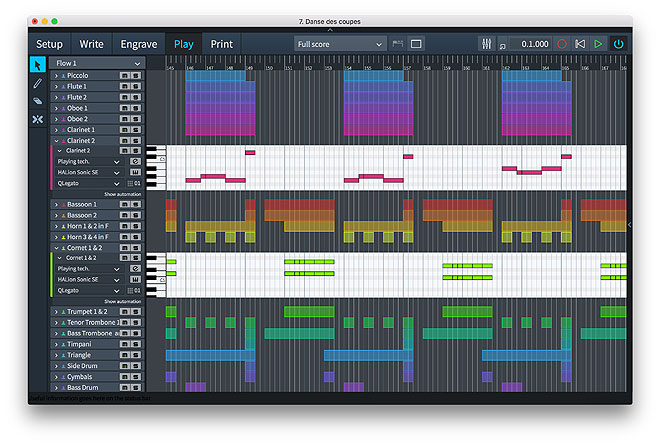Mute the Piccolo track
660x444 pixels.
point(124,75)
